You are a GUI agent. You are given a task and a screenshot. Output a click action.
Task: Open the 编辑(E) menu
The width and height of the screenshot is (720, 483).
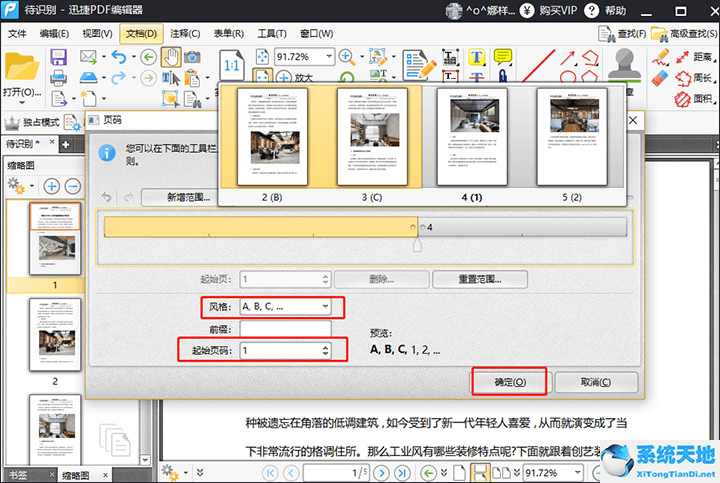click(x=54, y=34)
